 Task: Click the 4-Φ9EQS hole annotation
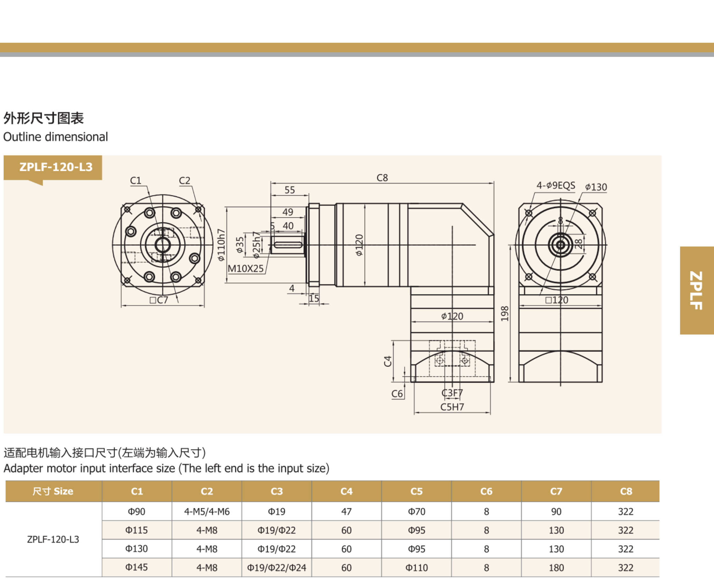click(x=556, y=185)
